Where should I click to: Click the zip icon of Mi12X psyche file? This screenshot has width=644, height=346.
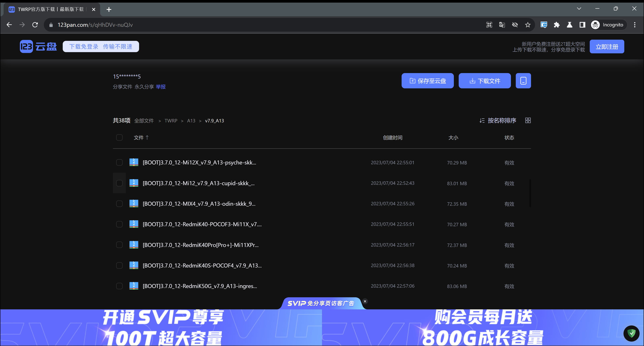point(134,162)
